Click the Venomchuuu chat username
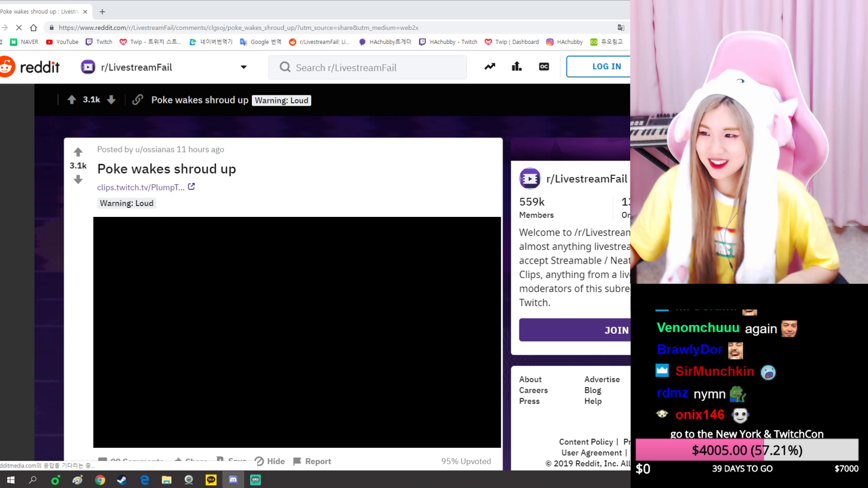This screenshot has width=868, height=488. (698, 328)
